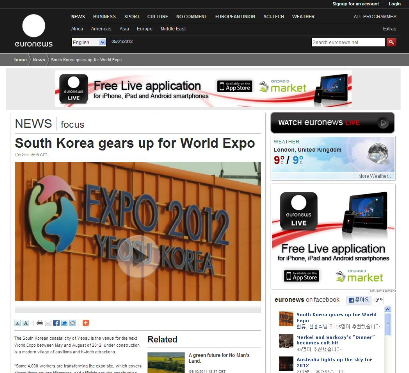The image size is (409, 373).
Task: Open the red plus share icon
Action: pos(86,323)
